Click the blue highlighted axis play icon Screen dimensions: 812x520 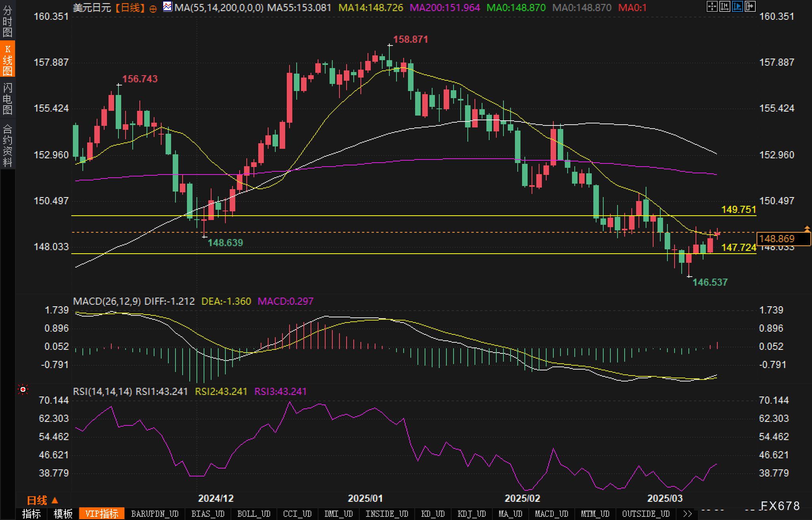point(737,7)
